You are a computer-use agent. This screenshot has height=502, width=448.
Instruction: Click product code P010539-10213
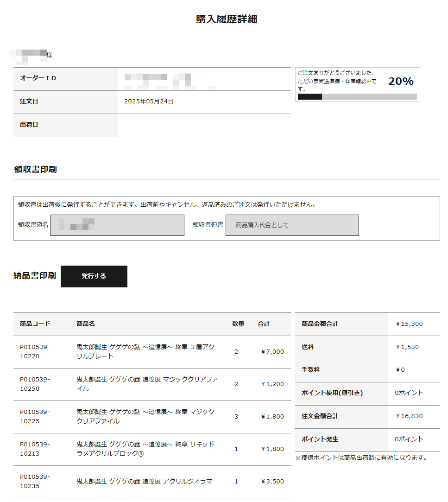[35, 449]
